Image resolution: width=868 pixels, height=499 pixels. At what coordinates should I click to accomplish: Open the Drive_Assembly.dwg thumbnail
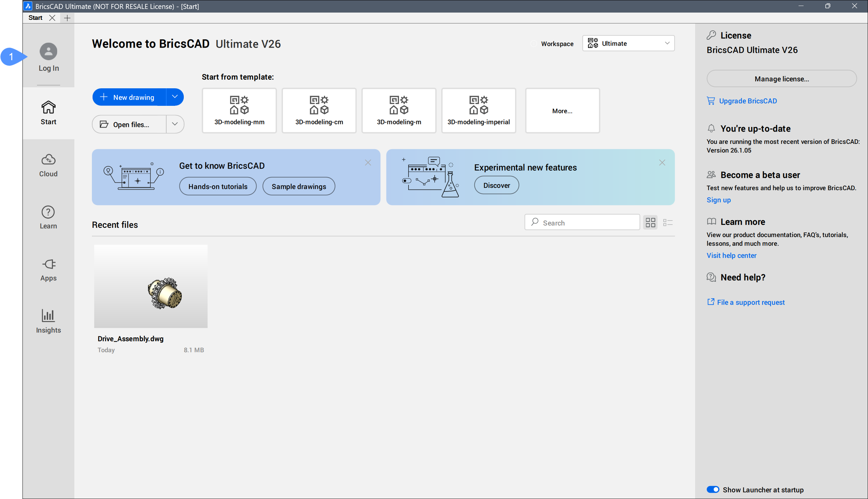click(151, 286)
